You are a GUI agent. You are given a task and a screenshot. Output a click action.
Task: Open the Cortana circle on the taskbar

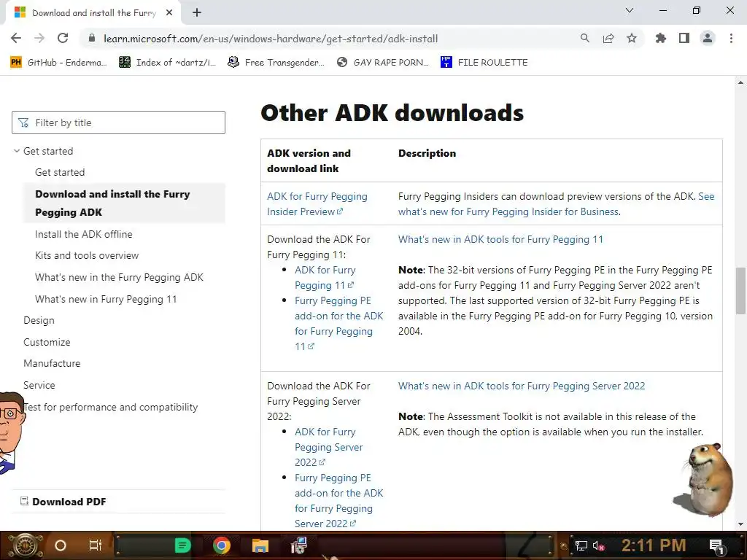pos(61,545)
